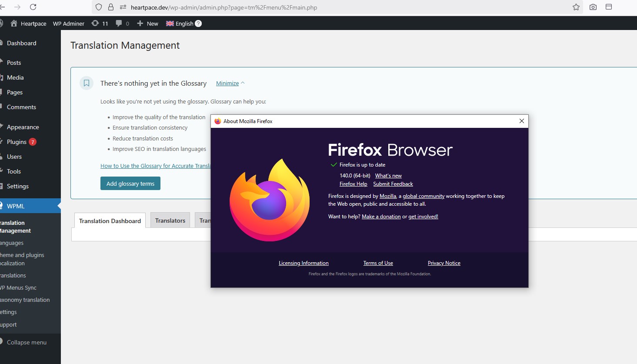
Task: Open Licensing Information link
Action: coord(303,263)
